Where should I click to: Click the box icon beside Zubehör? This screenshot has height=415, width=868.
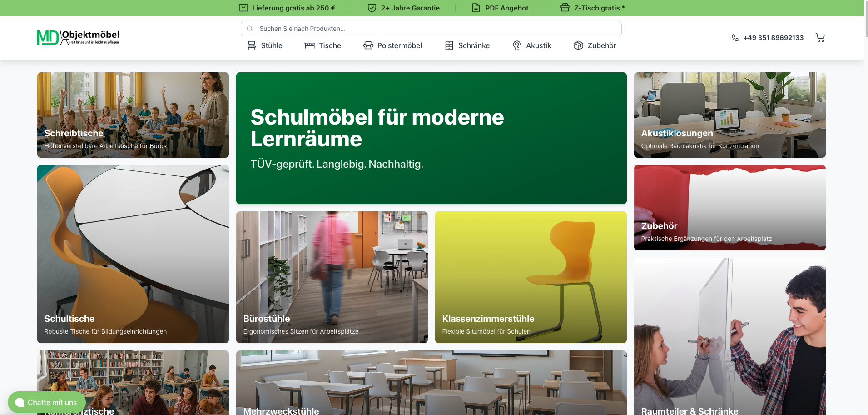coord(579,45)
